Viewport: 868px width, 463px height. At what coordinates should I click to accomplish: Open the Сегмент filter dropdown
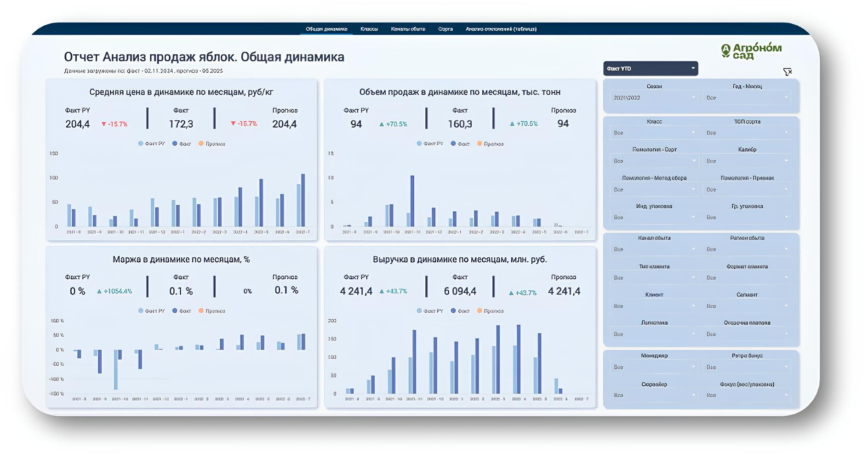pos(747,306)
